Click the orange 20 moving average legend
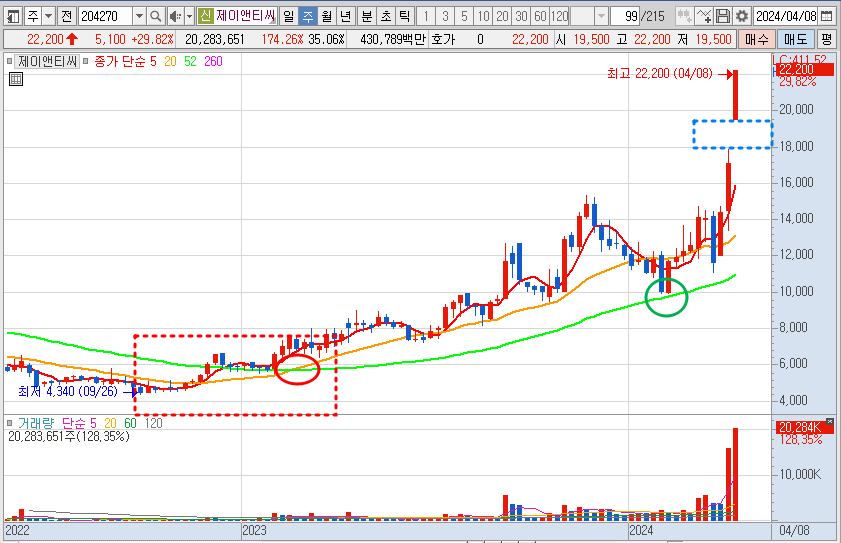The height and width of the screenshot is (543, 841). click(x=171, y=62)
